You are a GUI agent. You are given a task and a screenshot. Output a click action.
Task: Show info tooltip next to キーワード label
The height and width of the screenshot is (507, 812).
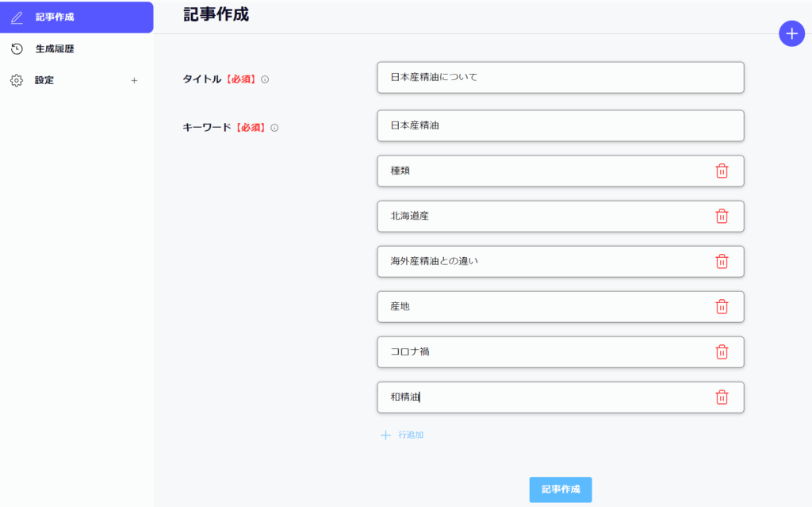[x=274, y=128]
